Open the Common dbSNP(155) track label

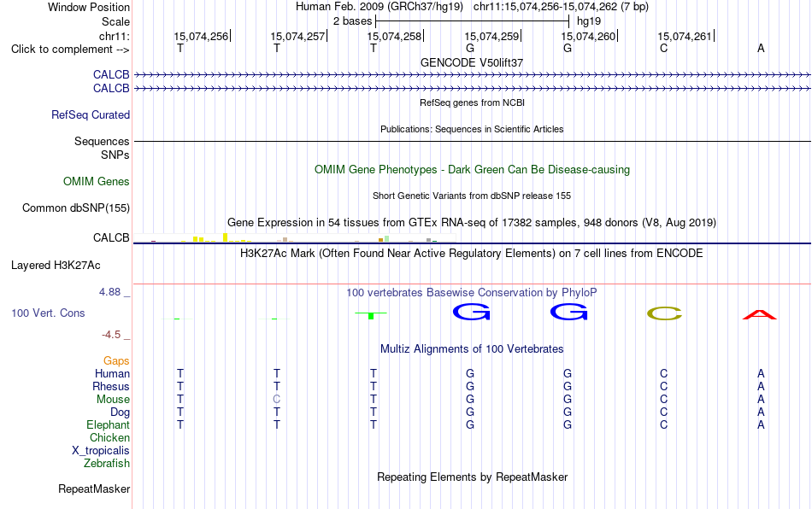[x=75, y=208]
